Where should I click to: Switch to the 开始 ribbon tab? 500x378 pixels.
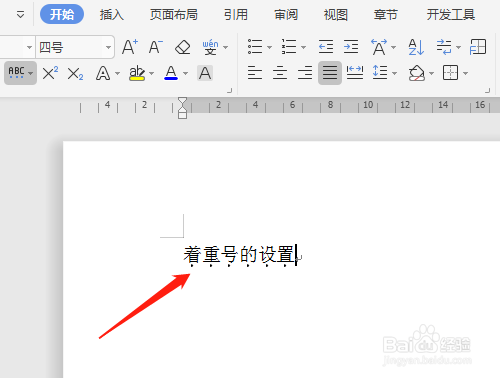click(62, 14)
